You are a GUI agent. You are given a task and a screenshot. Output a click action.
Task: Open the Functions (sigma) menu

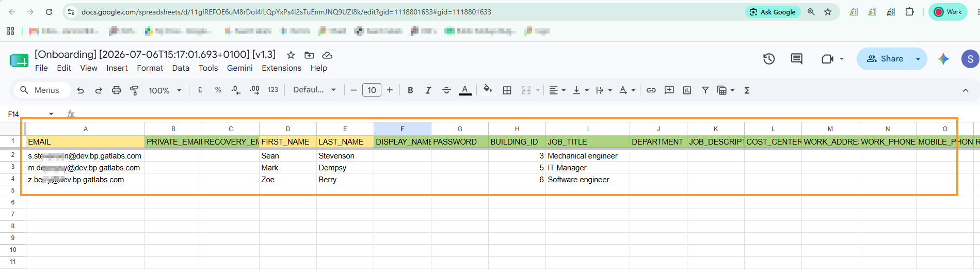pyautogui.click(x=747, y=90)
